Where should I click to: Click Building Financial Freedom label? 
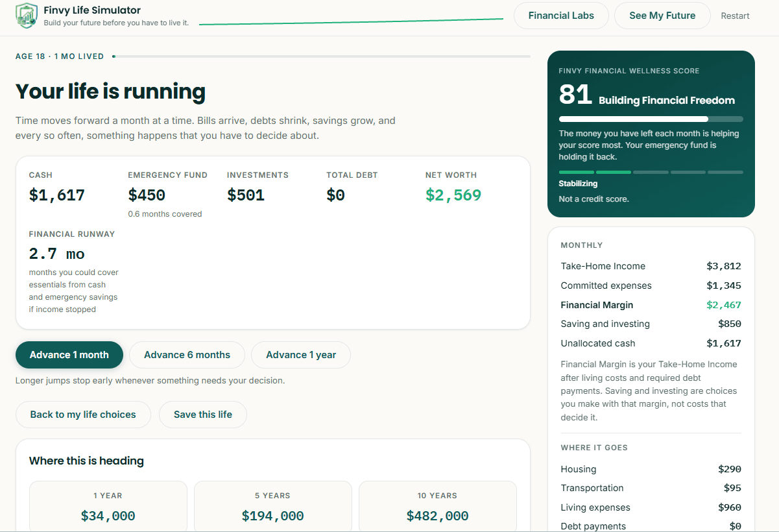(667, 101)
